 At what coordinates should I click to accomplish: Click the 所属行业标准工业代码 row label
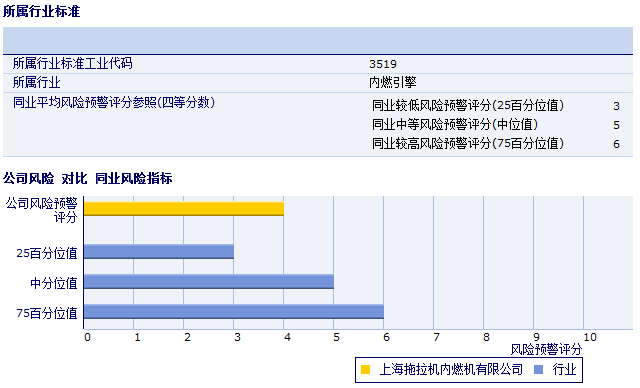pyautogui.click(x=73, y=64)
